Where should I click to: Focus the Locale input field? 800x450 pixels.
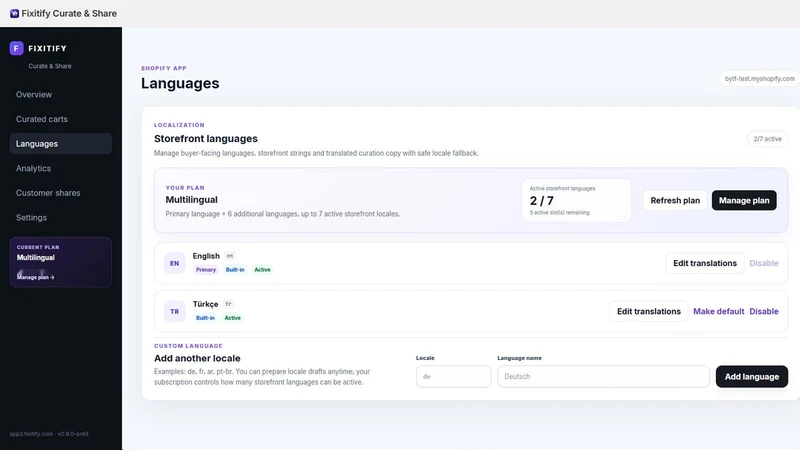[454, 377]
